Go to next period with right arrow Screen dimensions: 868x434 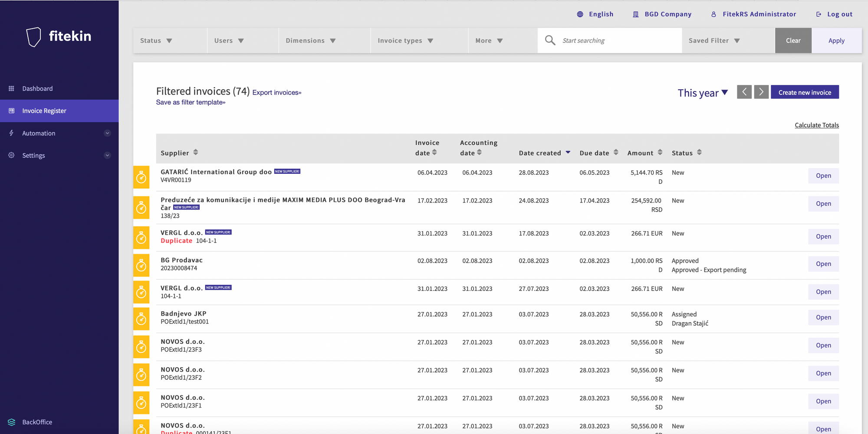(761, 92)
